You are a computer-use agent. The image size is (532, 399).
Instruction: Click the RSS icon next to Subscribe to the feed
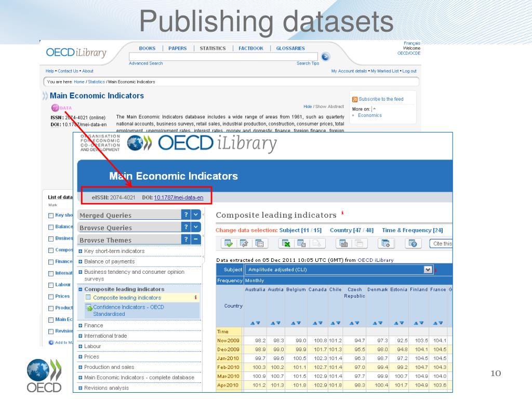[354, 99]
